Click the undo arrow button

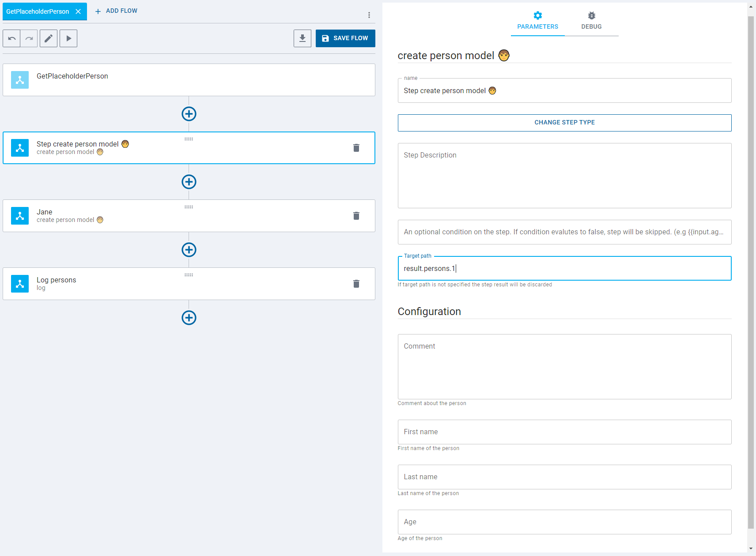coord(11,38)
